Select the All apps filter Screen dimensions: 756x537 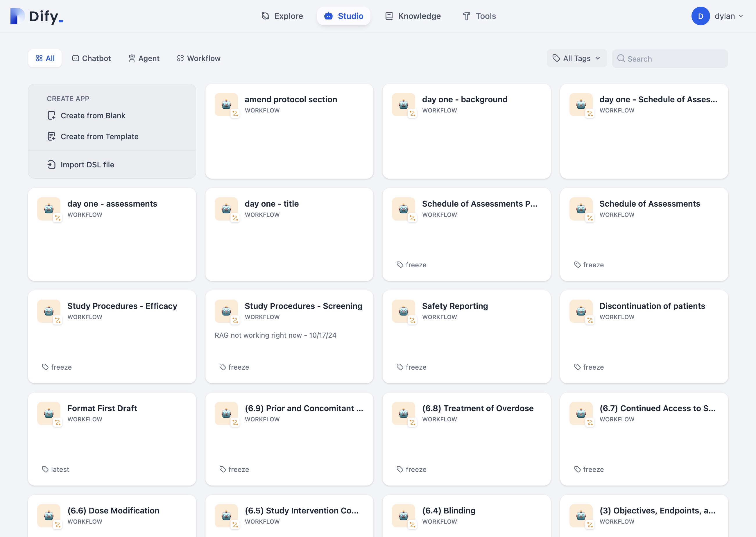click(x=45, y=58)
